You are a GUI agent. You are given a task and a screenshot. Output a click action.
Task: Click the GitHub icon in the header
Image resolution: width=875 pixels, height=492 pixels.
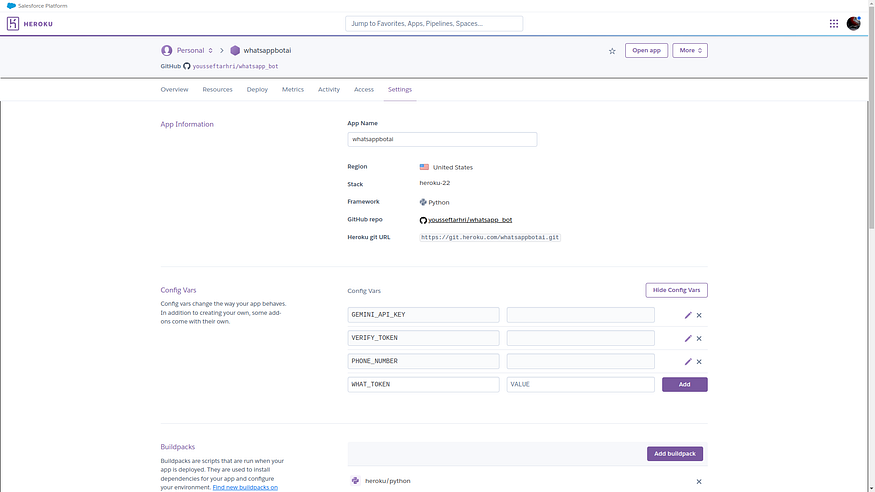point(187,66)
